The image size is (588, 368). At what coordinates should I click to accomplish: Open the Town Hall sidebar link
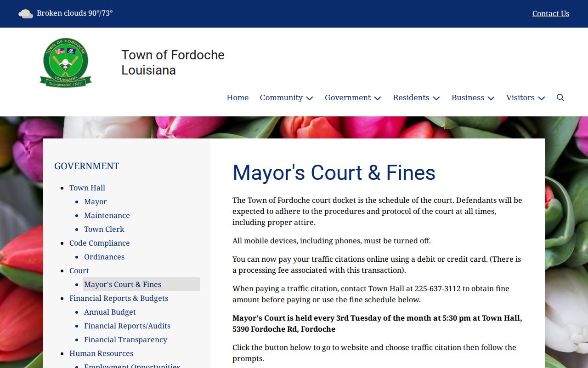(87, 188)
